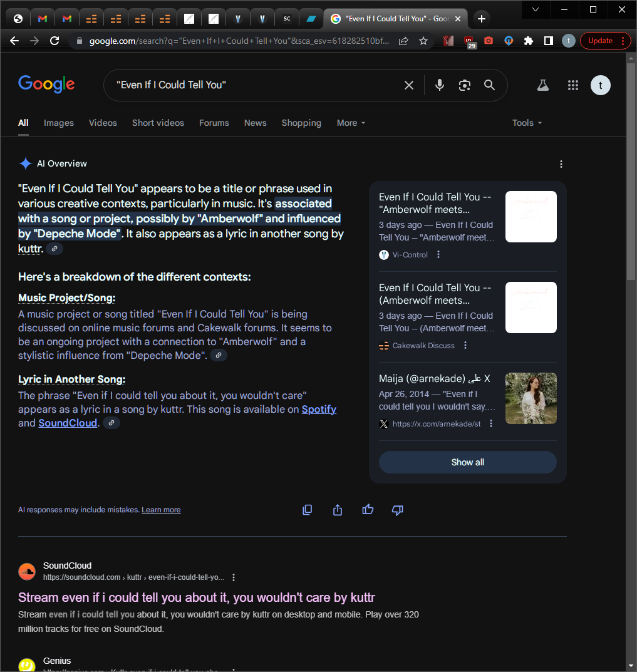This screenshot has height=672, width=637.
Task: Click the Cakewalk Discuss source thumbnail
Action: tap(531, 308)
